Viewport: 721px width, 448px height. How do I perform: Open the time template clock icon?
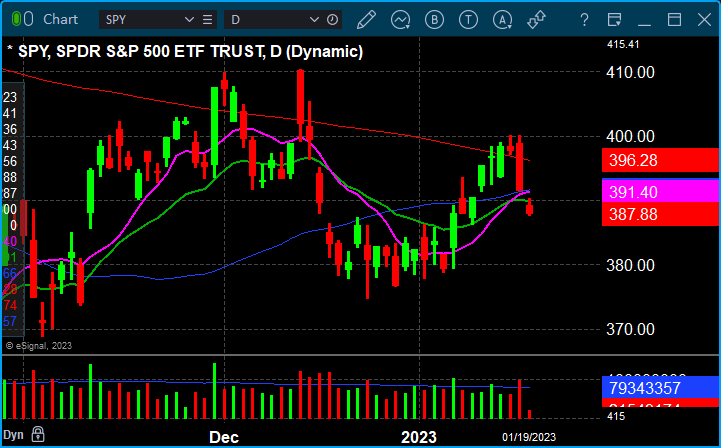[332, 19]
